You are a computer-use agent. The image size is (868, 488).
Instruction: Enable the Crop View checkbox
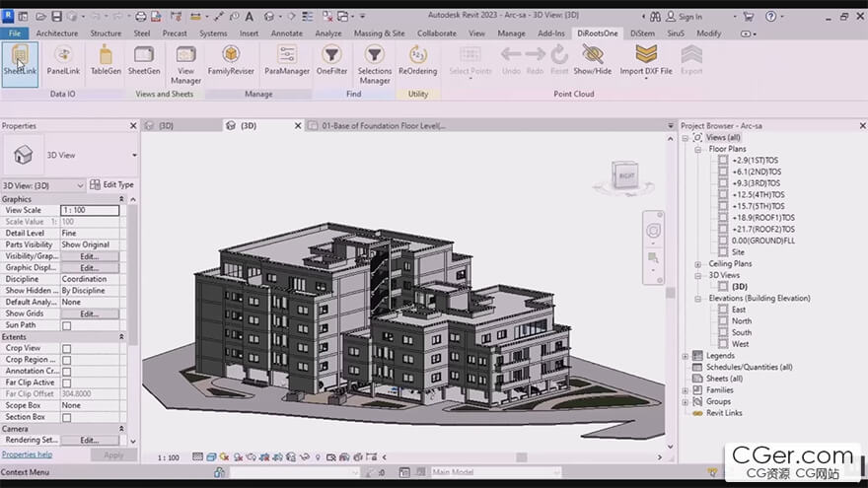66,349
